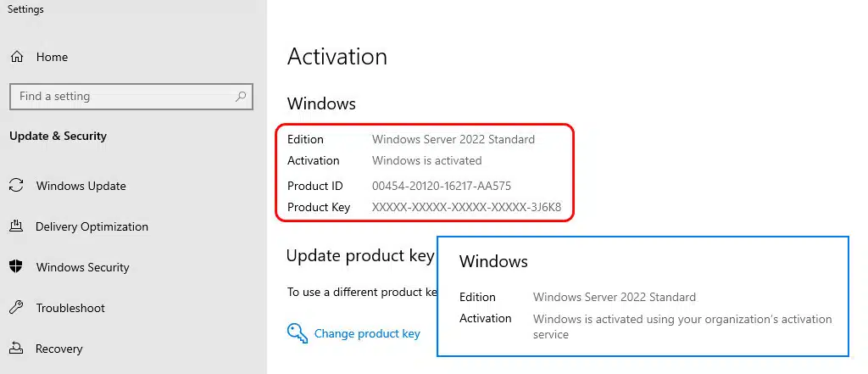Click the Windows Security shield icon

[x=16, y=267]
